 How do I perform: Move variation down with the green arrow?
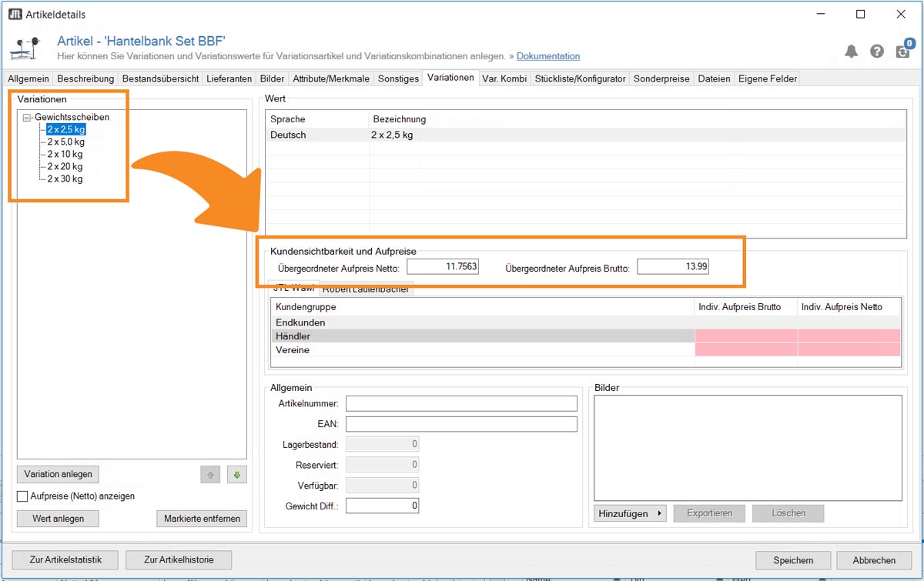tap(236, 475)
